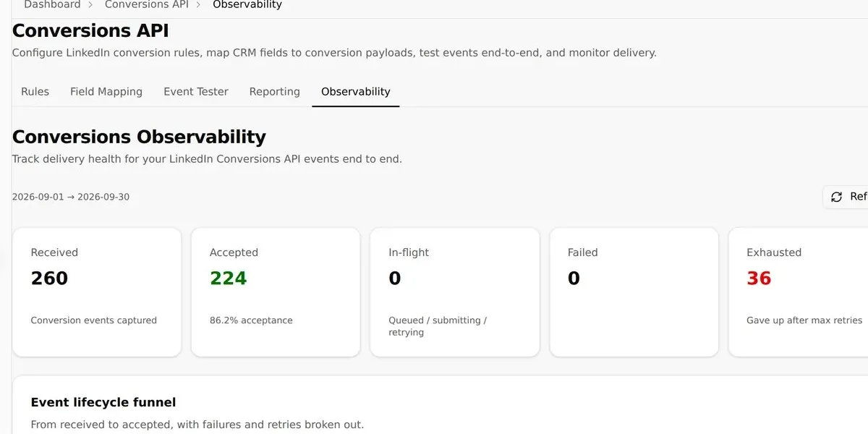Click 'Queued / submitting / retrying' text
This screenshot has width=868, height=434.
point(438,326)
